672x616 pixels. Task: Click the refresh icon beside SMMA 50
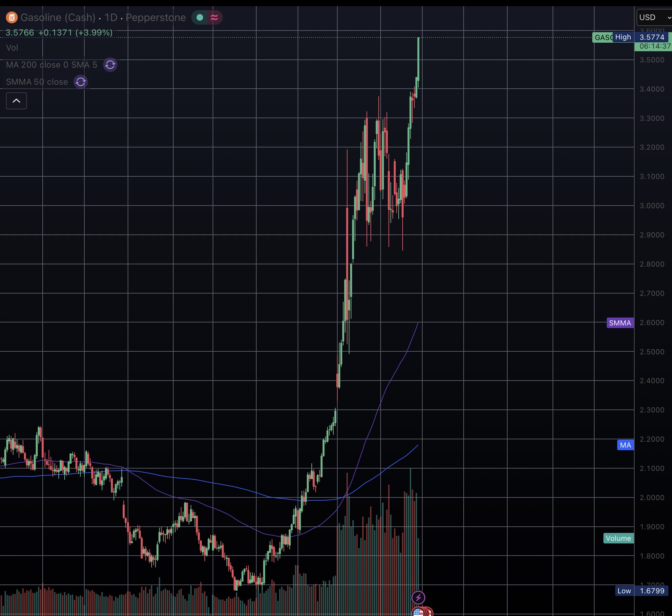[x=81, y=82]
